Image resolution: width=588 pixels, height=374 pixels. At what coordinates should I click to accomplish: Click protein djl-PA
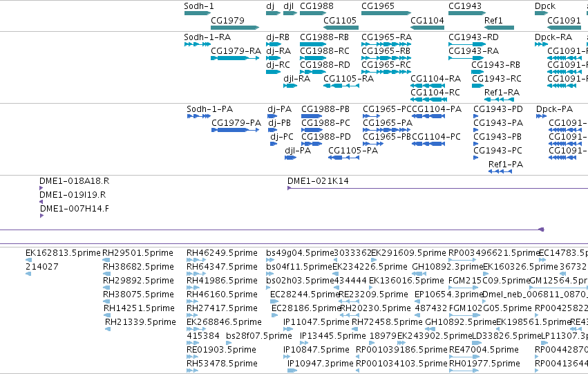tap(291, 158)
